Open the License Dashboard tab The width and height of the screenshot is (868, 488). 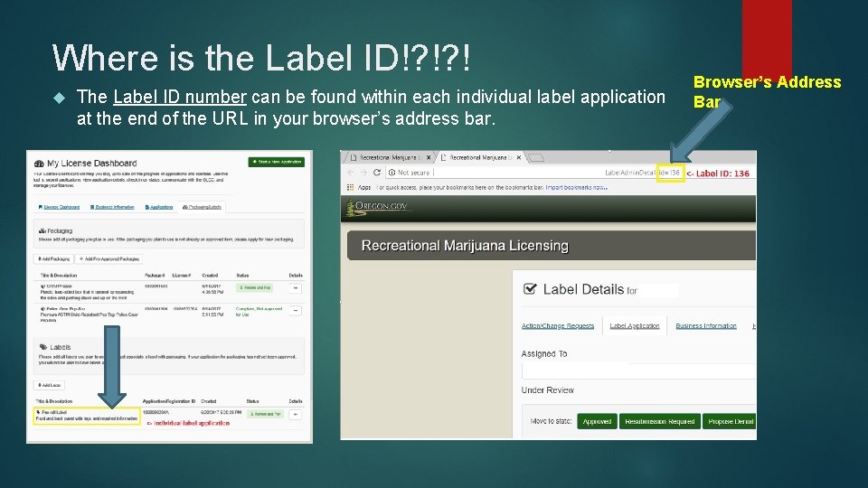pos(60,207)
